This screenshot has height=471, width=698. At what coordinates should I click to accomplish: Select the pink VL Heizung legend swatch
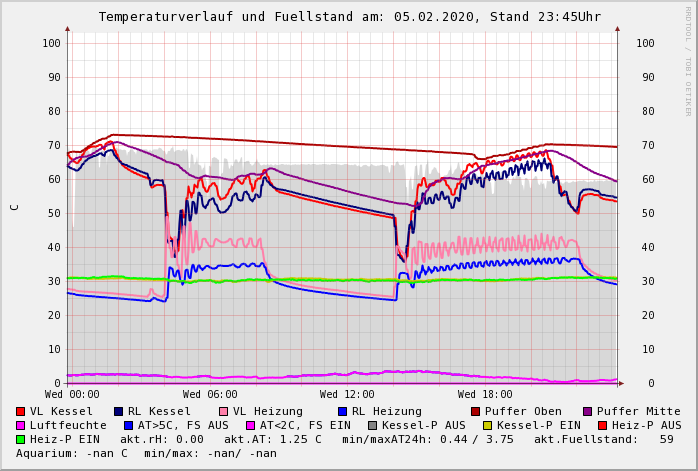pos(224,411)
